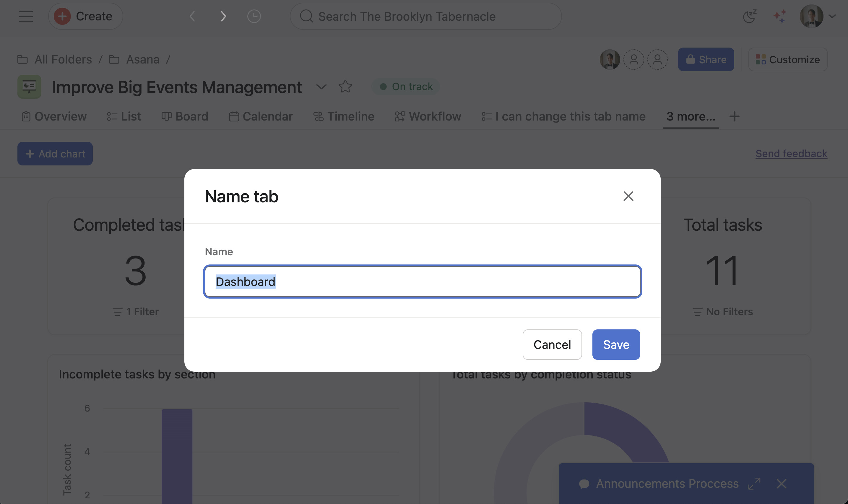Switch to the Timeline tab
The width and height of the screenshot is (848, 504).
[344, 116]
